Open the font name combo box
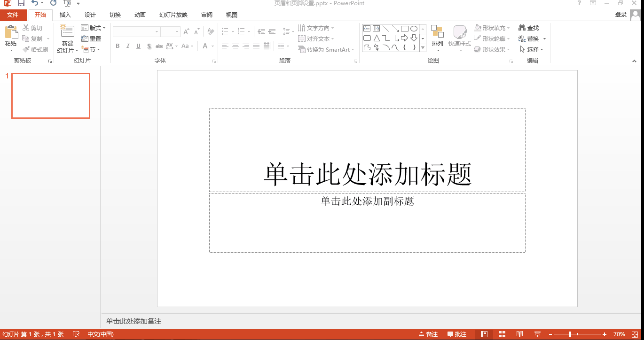 136,31
